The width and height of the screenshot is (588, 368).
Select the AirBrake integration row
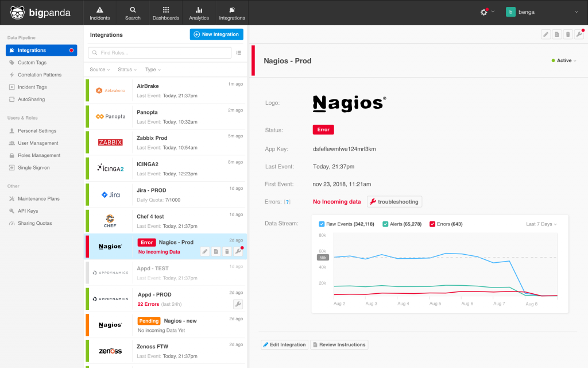165,90
